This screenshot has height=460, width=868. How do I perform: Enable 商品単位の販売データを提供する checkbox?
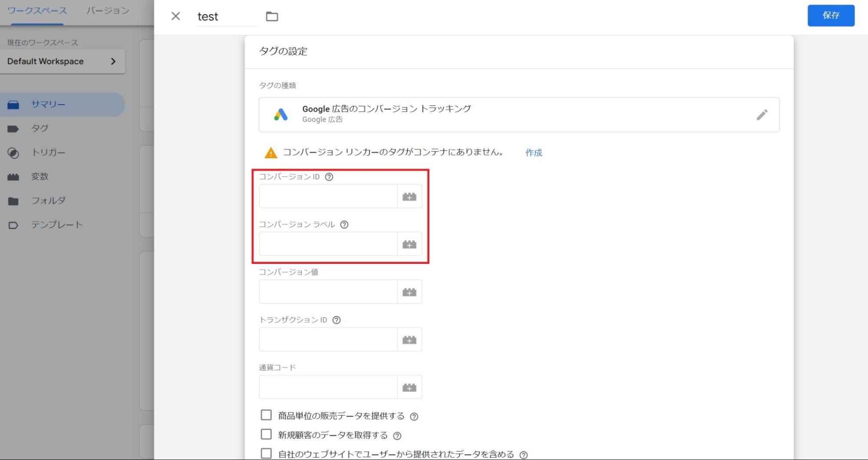click(x=266, y=415)
